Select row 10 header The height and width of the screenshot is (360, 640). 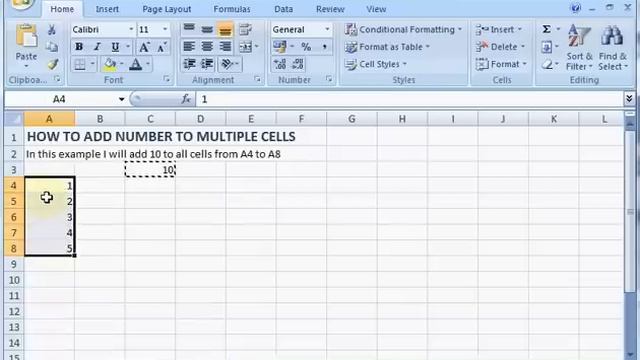[x=14, y=280]
